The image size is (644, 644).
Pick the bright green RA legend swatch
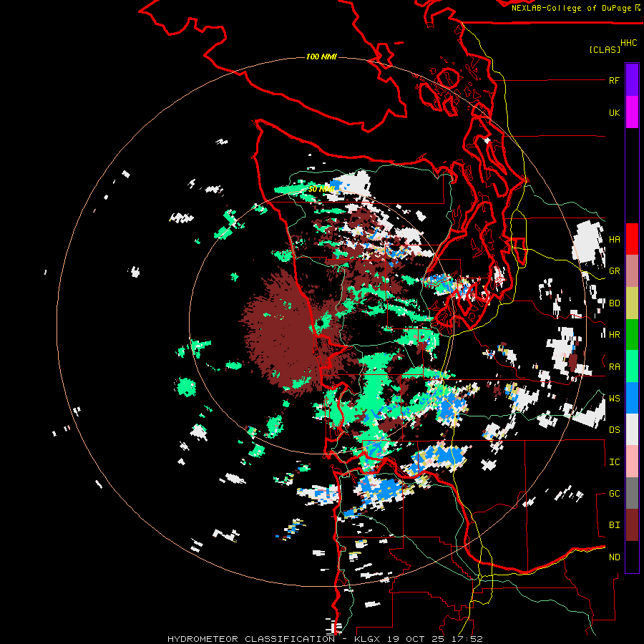tap(632, 366)
